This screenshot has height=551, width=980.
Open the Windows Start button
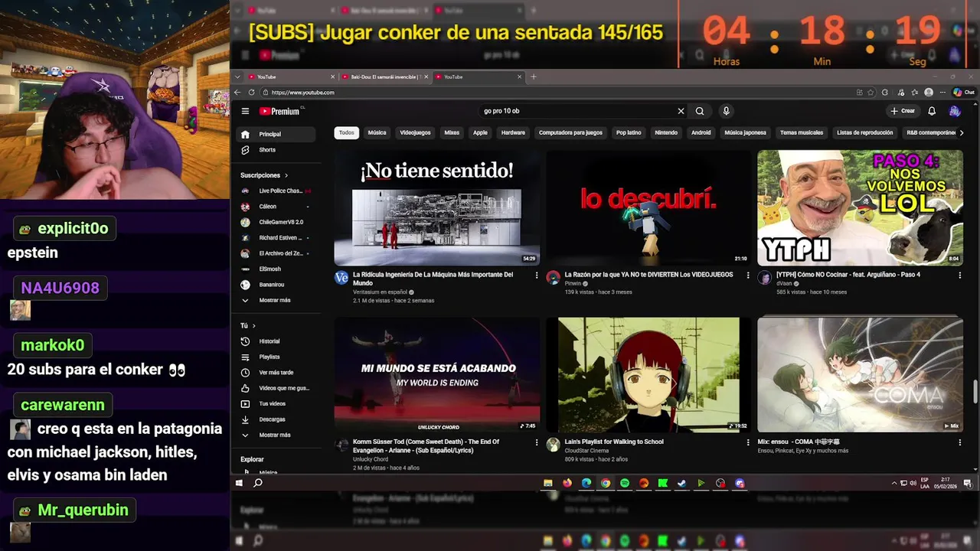point(239,483)
